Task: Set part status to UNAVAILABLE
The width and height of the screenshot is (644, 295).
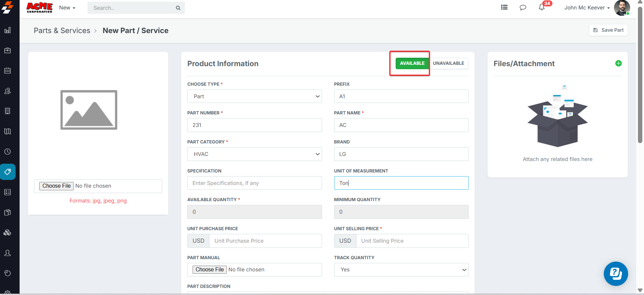Action: tap(448, 63)
